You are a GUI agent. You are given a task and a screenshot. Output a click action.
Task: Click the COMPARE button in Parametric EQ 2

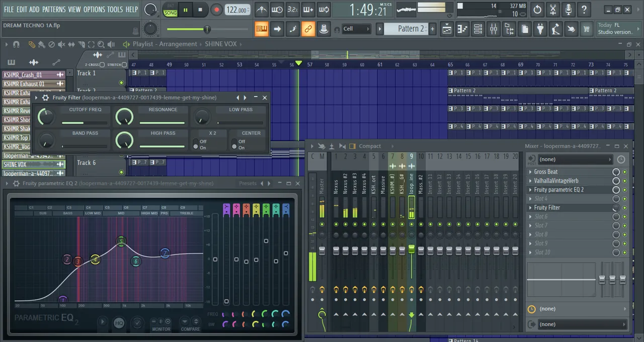[x=190, y=329]
